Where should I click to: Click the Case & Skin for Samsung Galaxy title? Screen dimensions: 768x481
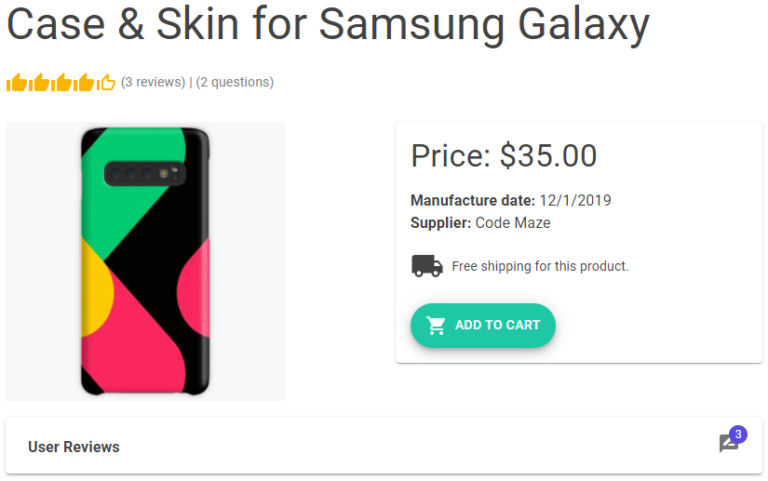click(328, 24)
